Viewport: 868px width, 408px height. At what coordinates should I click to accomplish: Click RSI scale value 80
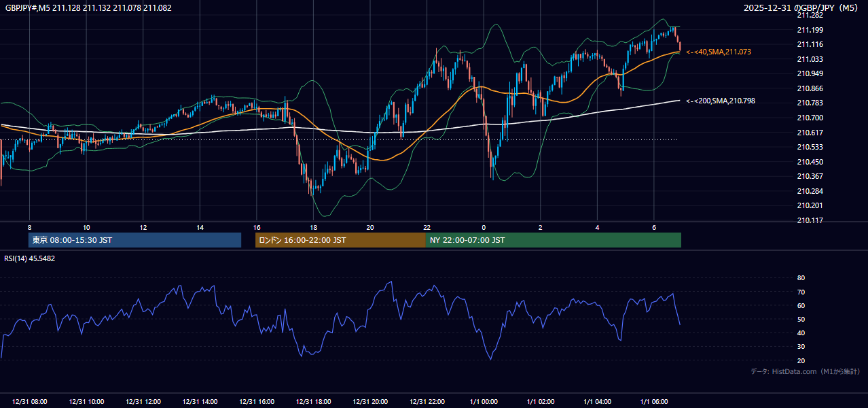pos(801,278)
